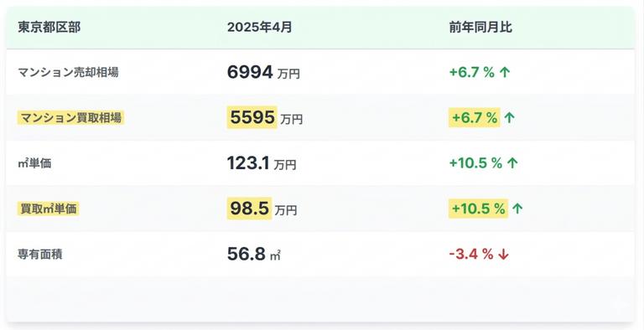The width and height of the screenshot is (644, 330).
Task: Click the 東京都区部 column header
Action: (x=49, y=28)
